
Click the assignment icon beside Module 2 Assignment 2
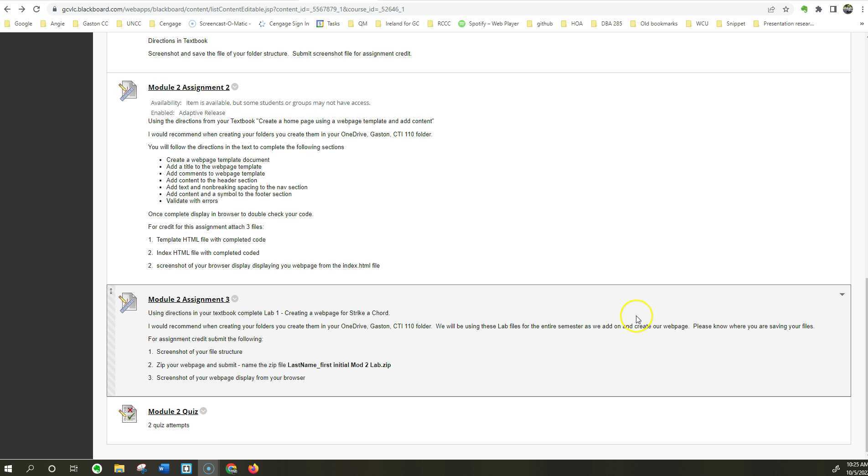tap(128, 91)
